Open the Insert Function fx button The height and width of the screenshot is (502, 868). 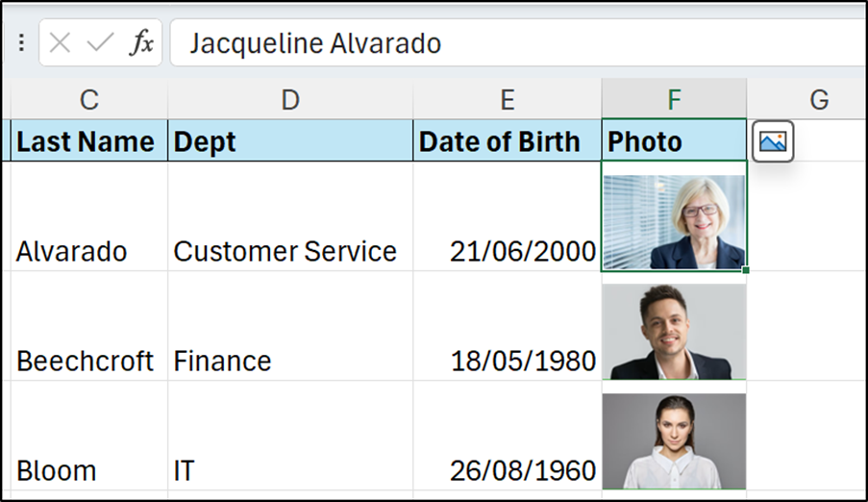tap(141, 43)
